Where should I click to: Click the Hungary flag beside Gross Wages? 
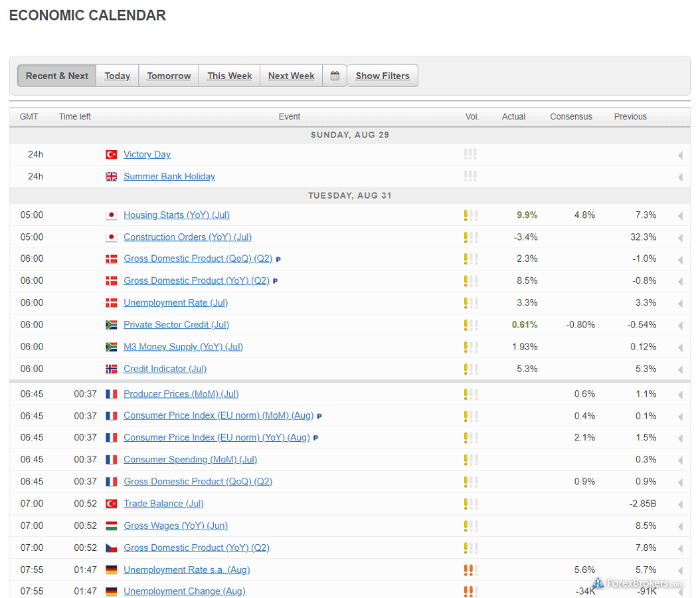(x=112, y=526)
